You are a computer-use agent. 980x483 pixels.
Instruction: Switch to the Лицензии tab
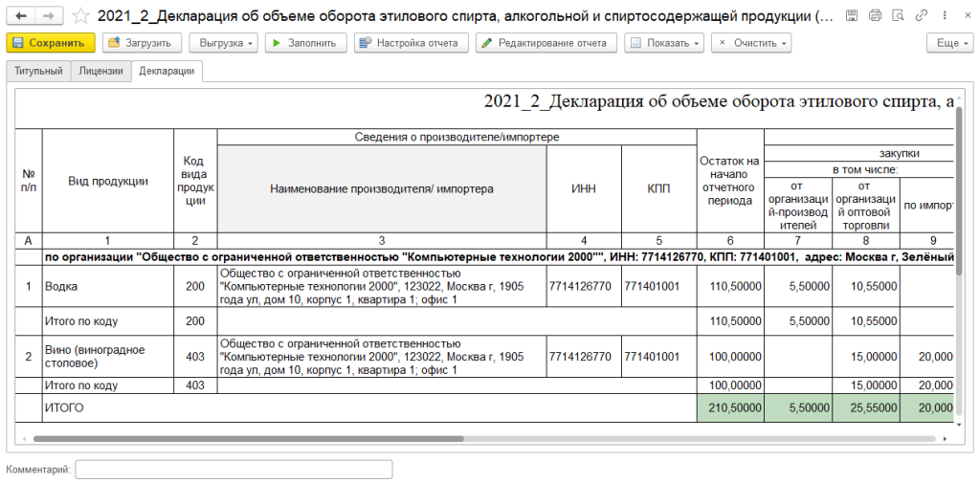(x=100, y=72)
